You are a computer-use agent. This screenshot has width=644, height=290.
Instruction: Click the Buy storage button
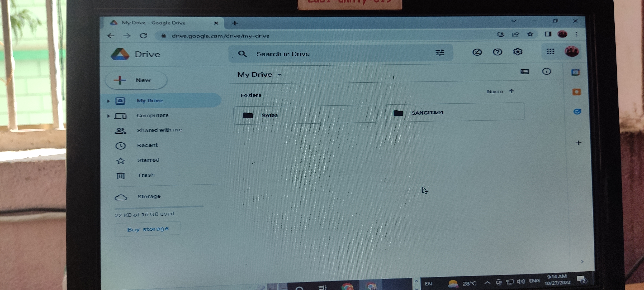click(x=148, y=229)
